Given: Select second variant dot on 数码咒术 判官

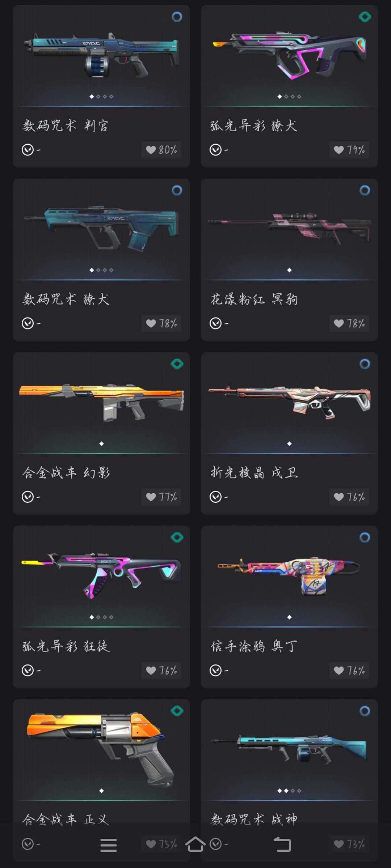Looking at the screenshot, I should click(x=98, y=97).
